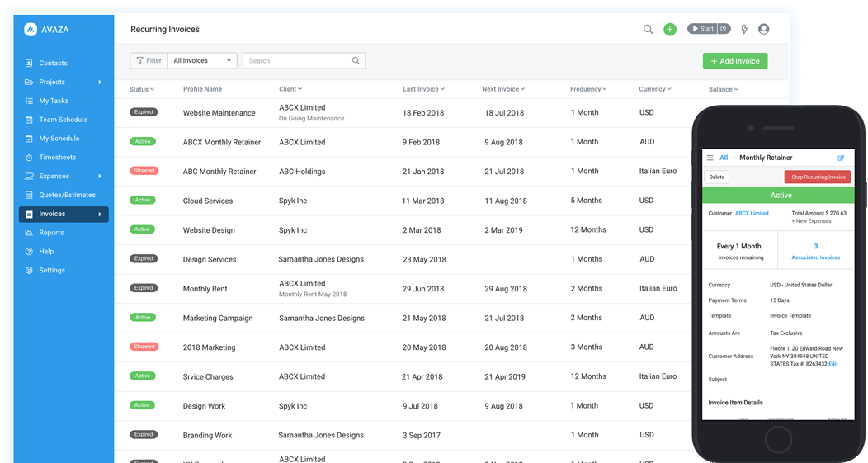The width and height of the screenshot is (868, 463).
Task: Open the hamburger menu icon on phone
Action: tap(710, 158)
